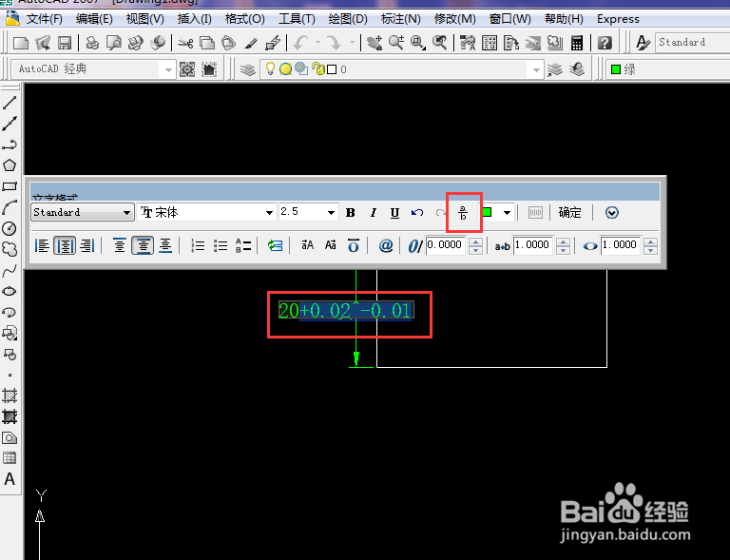Select the Polyline tool
This screenshot has width=730, height=560.
pyautogui.click(x=10, y=145)
